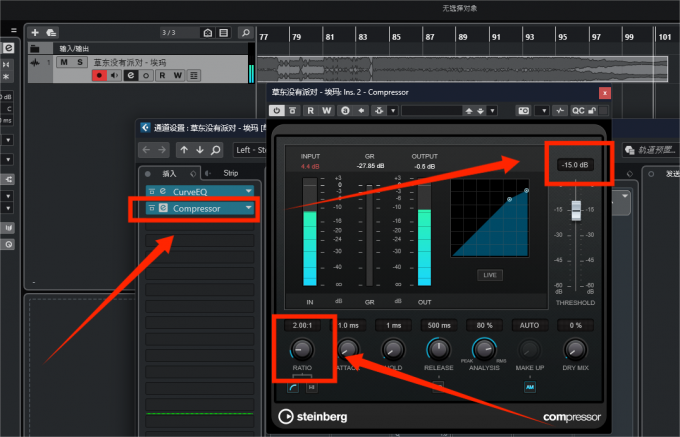Open track visibility agents icon beside 3/3
680x437 pixels.
[208, 33]
